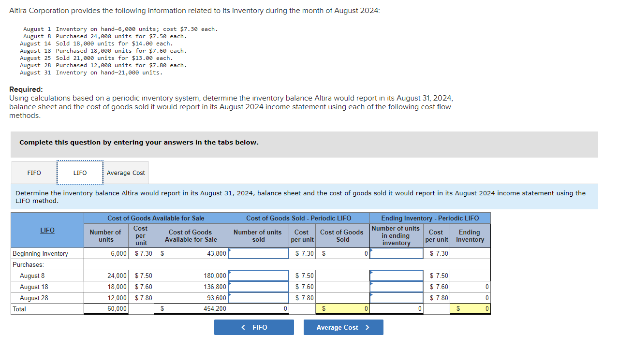Click units sold field for August 18
The width and height of the screenshot is (618, 364).
coord(259,287)
